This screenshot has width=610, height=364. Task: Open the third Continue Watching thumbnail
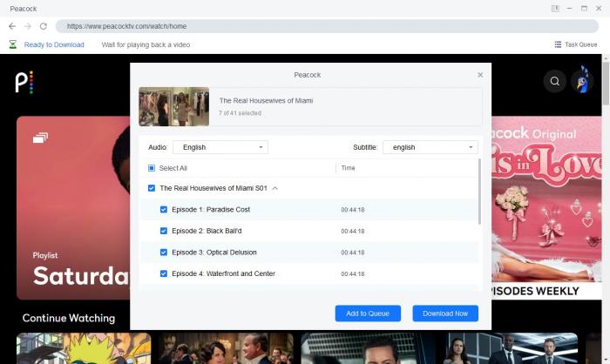pyautogui.click(x=368, y=348)
